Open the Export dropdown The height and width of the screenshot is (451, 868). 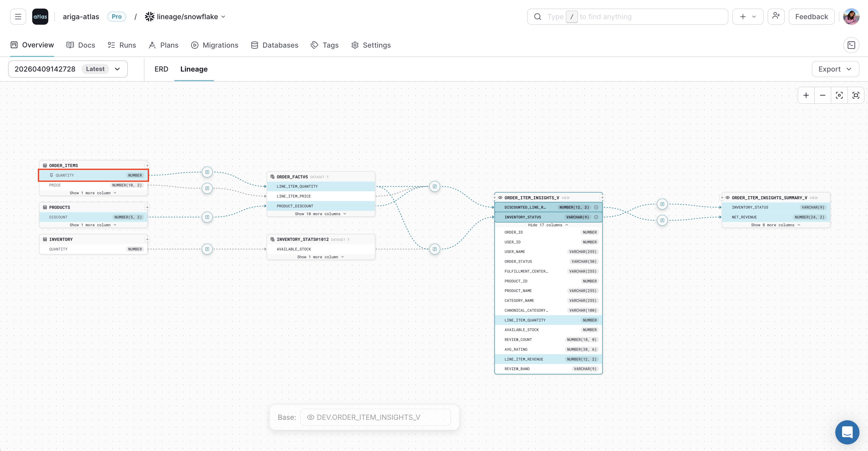click(x=835, y=69)
